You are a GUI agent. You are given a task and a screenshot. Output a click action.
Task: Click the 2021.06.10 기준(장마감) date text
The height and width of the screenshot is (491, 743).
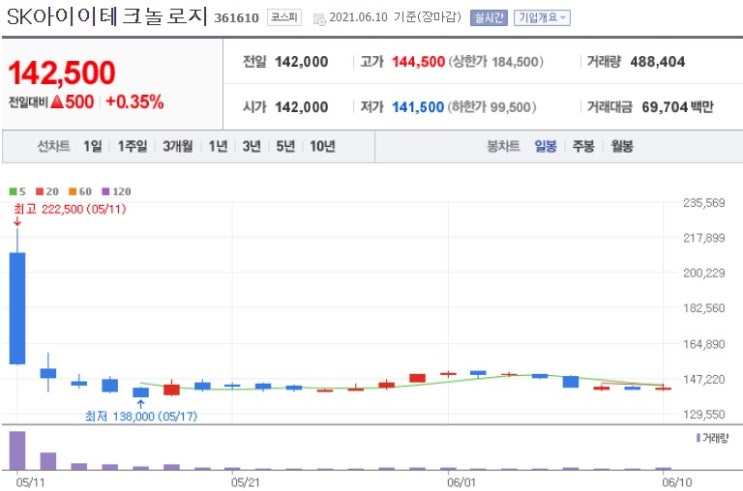coord(395,18)
